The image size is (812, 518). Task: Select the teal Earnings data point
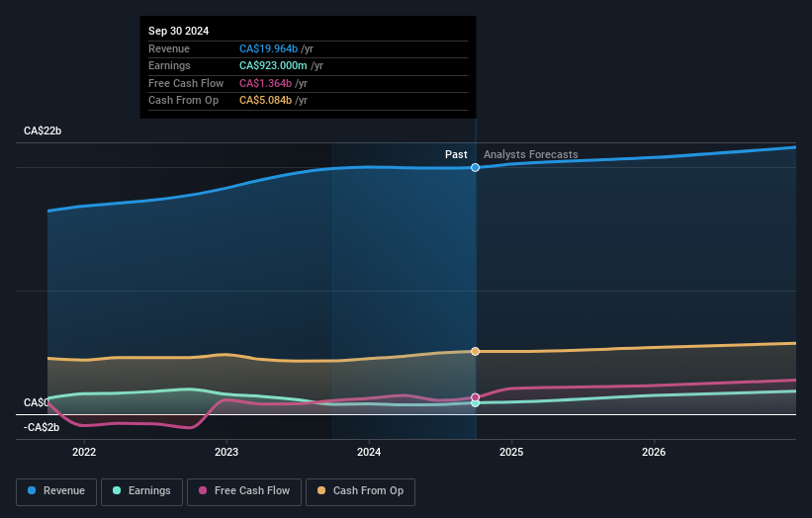tap(475, 403)
